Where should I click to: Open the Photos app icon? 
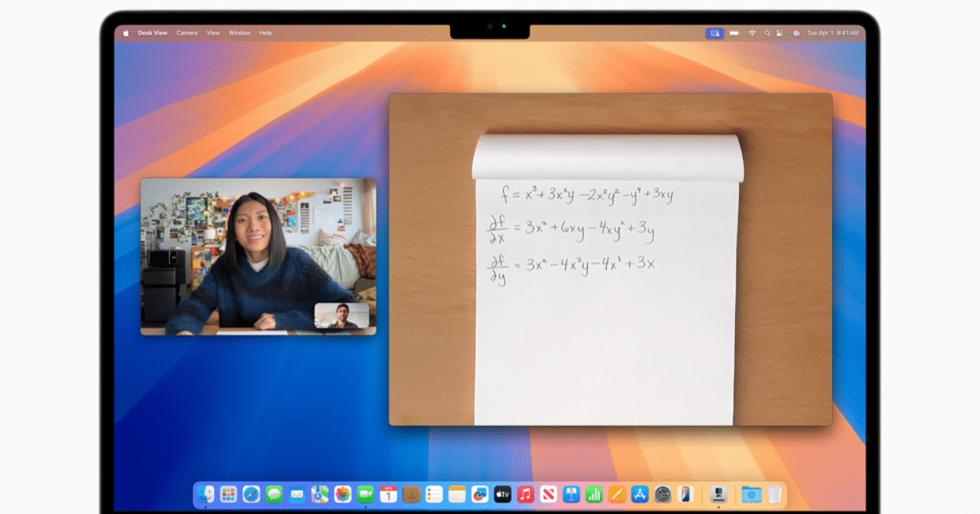(342, 494)
